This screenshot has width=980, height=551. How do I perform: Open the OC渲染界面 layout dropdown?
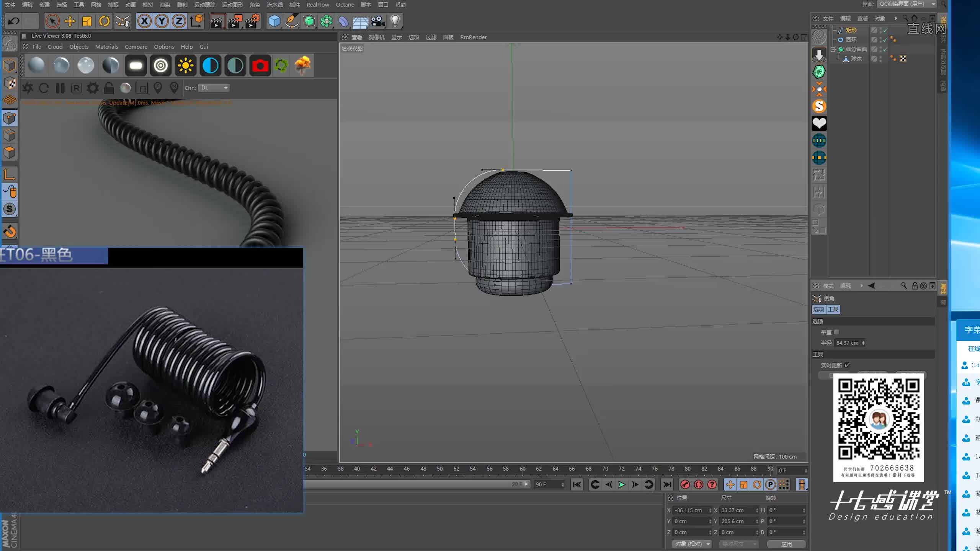click(x=907, y=4)
